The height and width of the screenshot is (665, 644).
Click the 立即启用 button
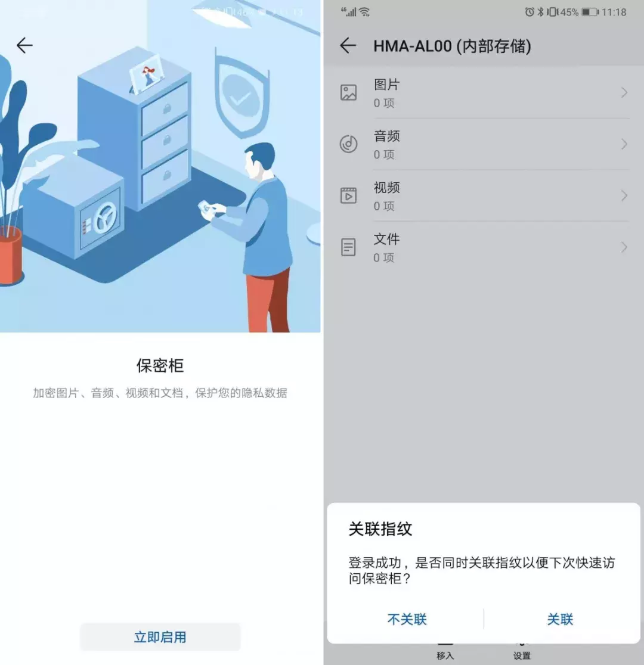click(x=160, y=636)
